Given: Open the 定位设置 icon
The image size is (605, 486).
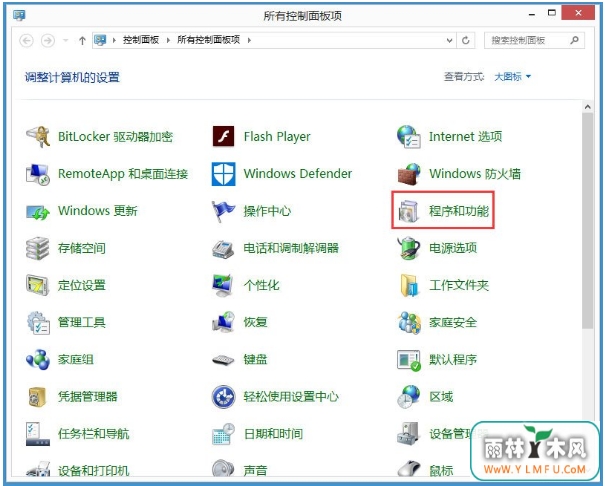Looking at the screenshot, I should (x=37, y=285).
